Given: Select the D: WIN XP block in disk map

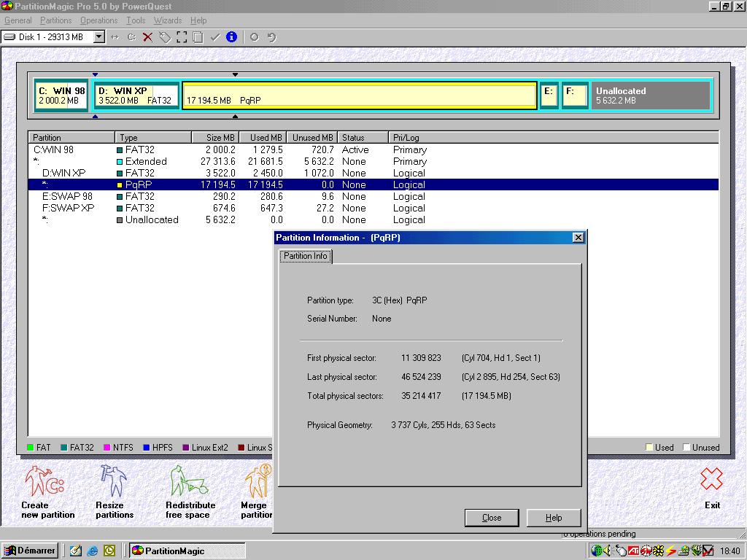Looking at the screenshot, I should [x=136, y=96].
